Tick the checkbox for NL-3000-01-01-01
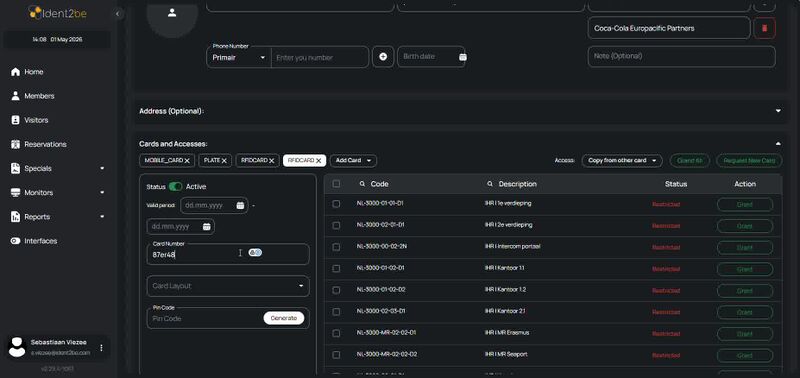 point(336,204)
